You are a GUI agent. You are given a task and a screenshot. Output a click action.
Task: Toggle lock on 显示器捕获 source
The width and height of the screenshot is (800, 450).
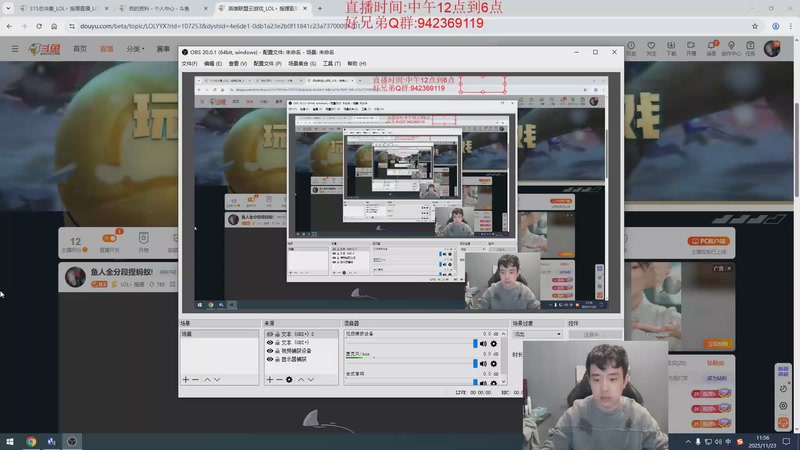(x=278, y=359)
